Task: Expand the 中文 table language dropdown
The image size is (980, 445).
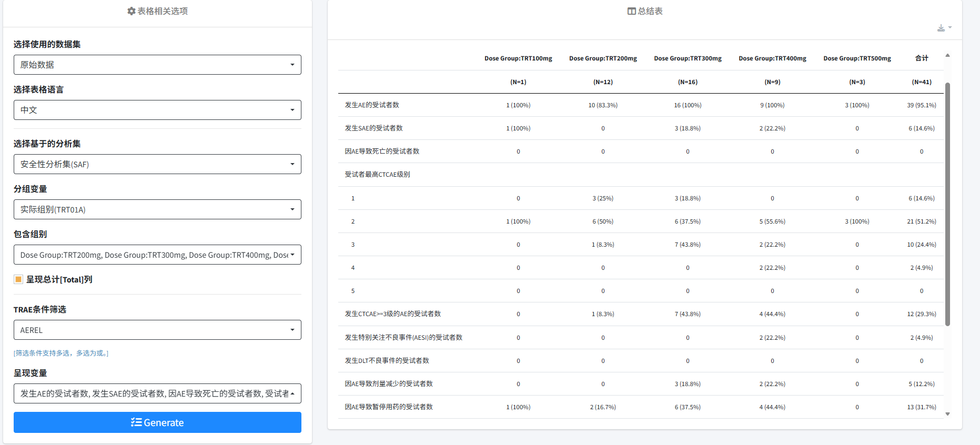Action: 157,110
